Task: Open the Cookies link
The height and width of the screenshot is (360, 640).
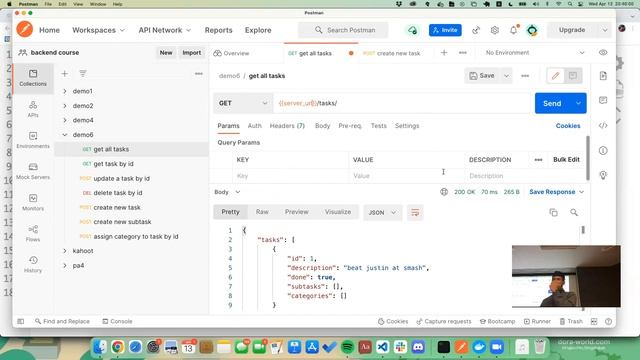Action: click(568, 126)
